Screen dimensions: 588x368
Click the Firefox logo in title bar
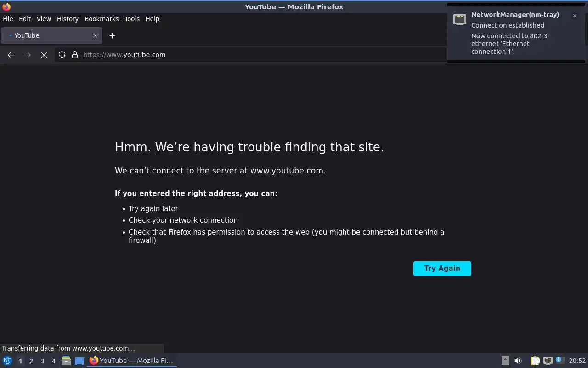coord(6,7)
